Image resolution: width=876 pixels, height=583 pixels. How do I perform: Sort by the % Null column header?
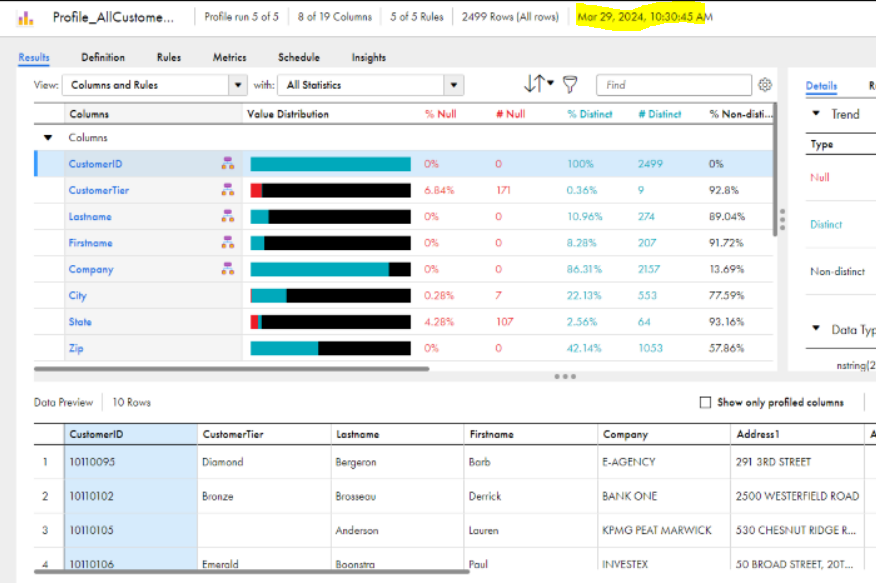tap(440, 114)
